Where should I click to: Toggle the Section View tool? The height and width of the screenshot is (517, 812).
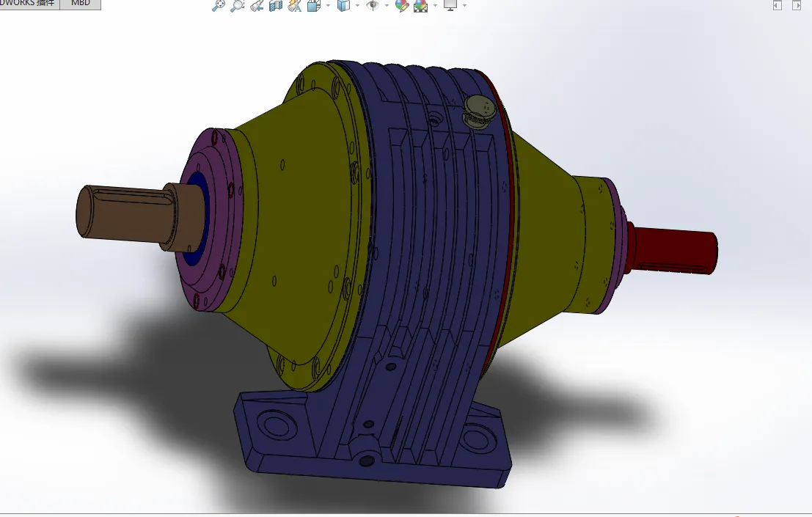click(x=276, y=6)
